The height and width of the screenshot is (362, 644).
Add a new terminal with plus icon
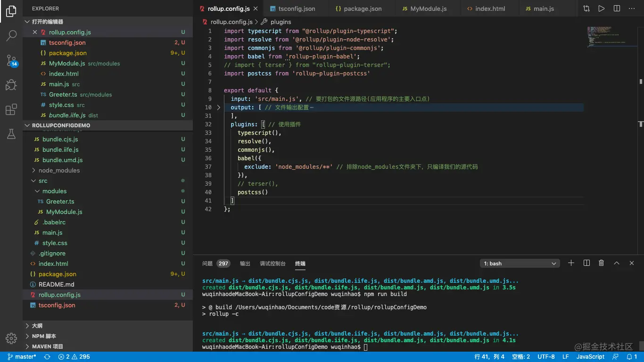tap(571, 263)
